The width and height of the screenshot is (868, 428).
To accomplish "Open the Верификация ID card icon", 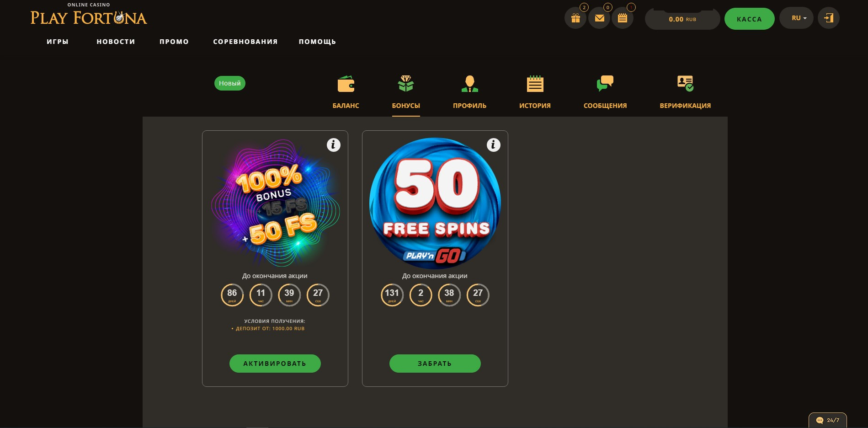I will click(685, 83).
